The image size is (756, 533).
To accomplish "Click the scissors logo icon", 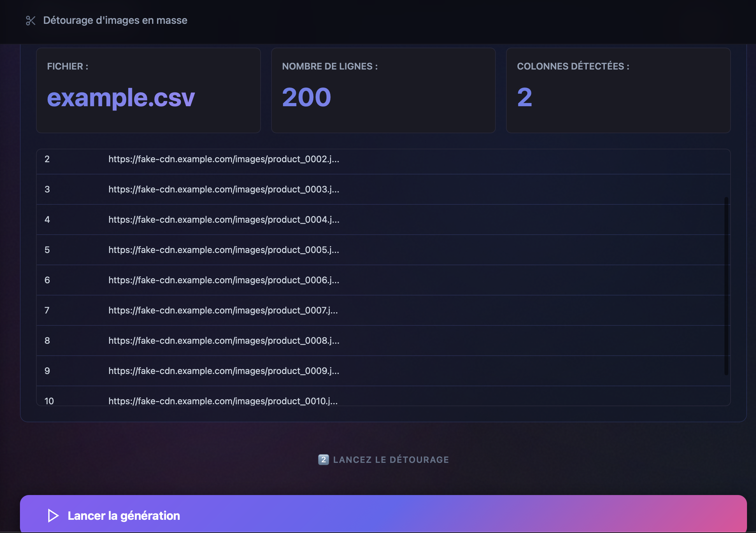I will point(31,20).
